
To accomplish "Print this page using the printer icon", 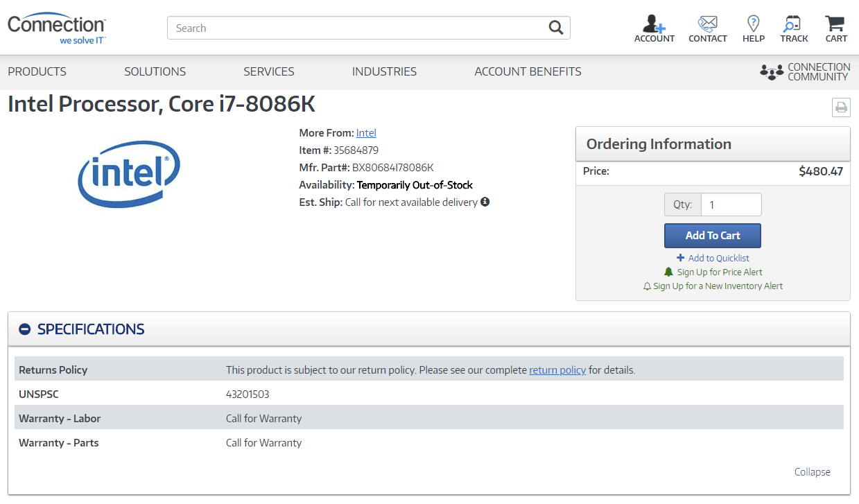I will pos(841,107).
